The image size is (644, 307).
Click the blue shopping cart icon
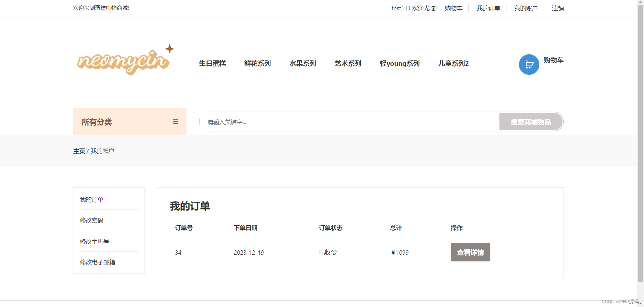pos(529,64)
